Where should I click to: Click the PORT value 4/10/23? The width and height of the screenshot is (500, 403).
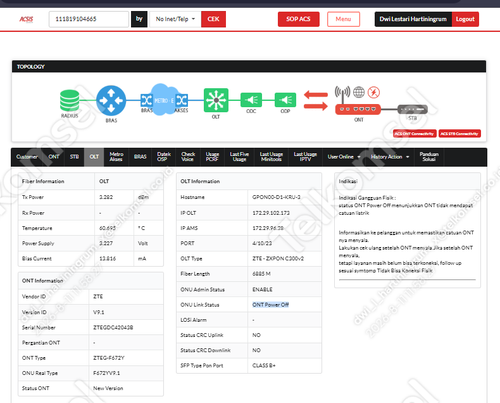tap(262, 243)
